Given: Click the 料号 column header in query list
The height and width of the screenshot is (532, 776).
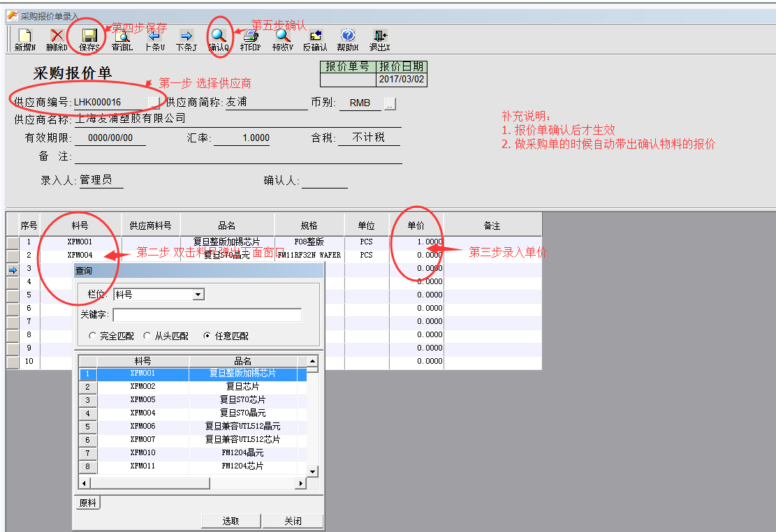Looking at the screenshot, I should pos(143,361).
